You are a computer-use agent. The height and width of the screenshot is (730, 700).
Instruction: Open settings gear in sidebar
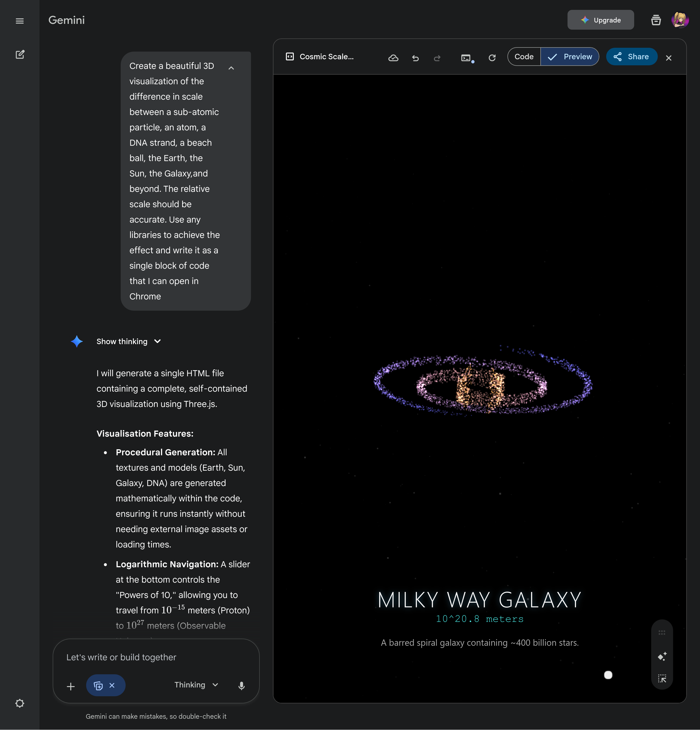[x=20, y=703]
